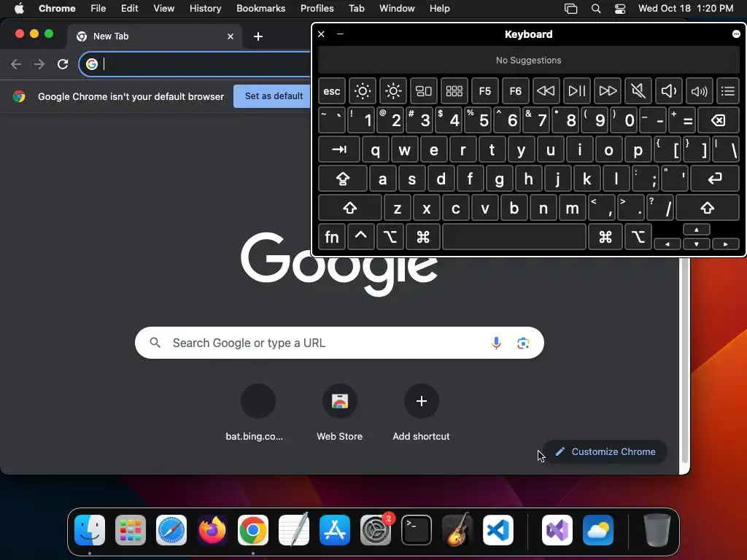This screenshot has width=747, height=560.
Task: Open the list options key at keyboard top right
Action: click(x=727, y=91)
